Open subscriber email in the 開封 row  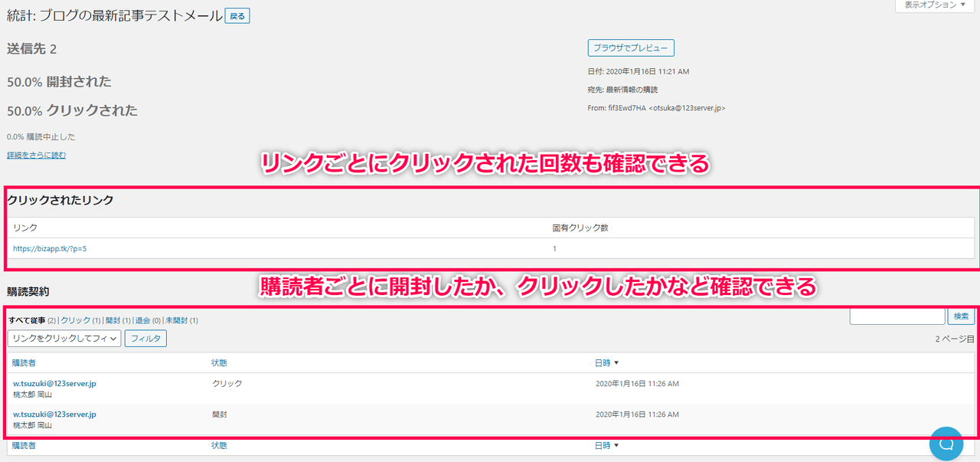[54, 414]
